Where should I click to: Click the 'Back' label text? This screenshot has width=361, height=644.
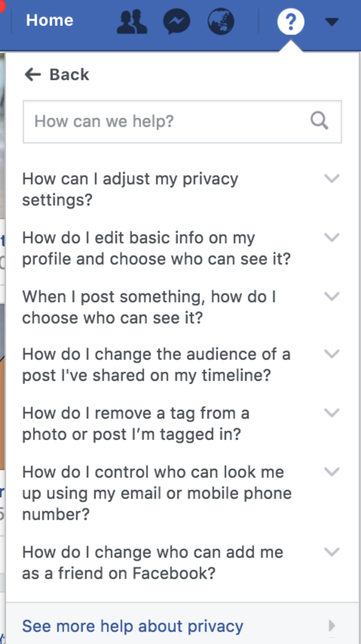pyautogui.click(x=69, y=75)
